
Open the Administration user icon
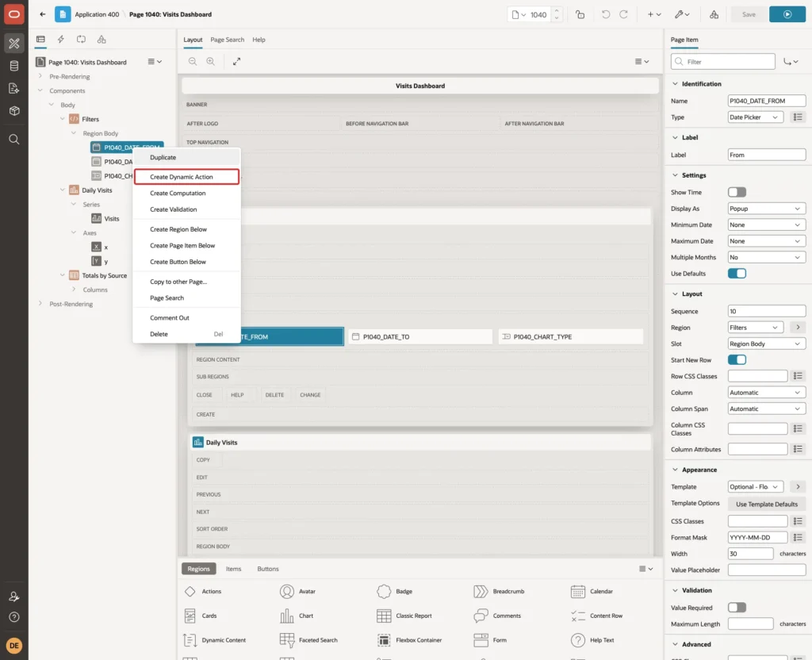click(14, 597)
